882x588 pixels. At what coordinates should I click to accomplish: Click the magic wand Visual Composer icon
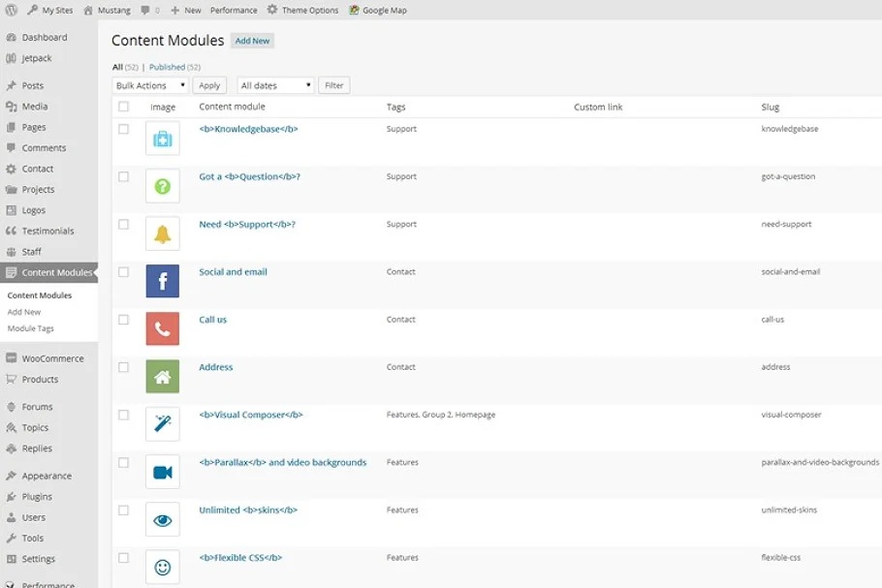point(162,424)
